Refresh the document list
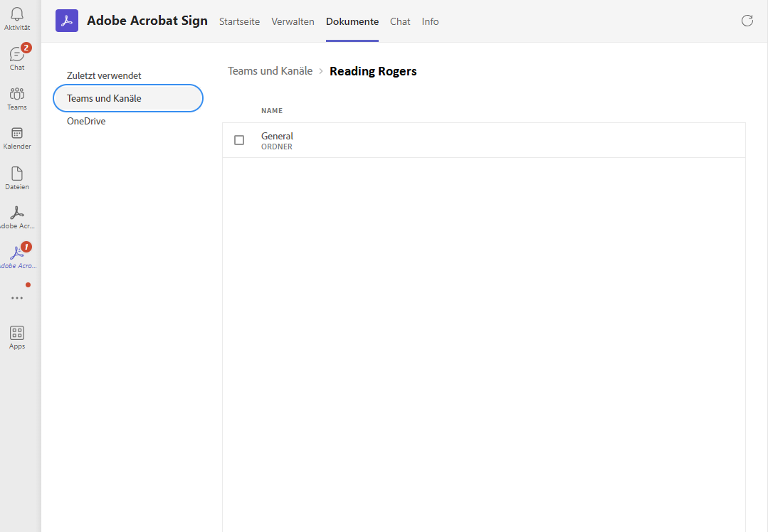The width and height of the screenshot is (768, 532). [x=747, y=21]
